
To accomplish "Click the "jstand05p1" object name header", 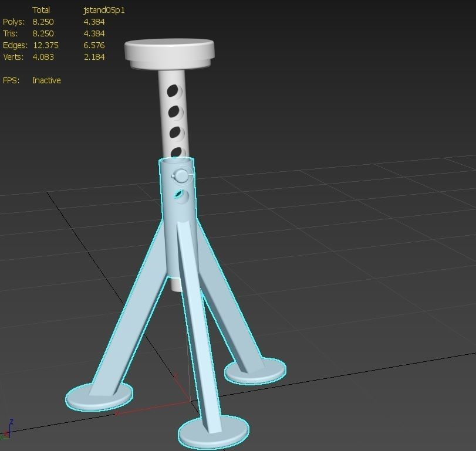I will coord(104,10).
